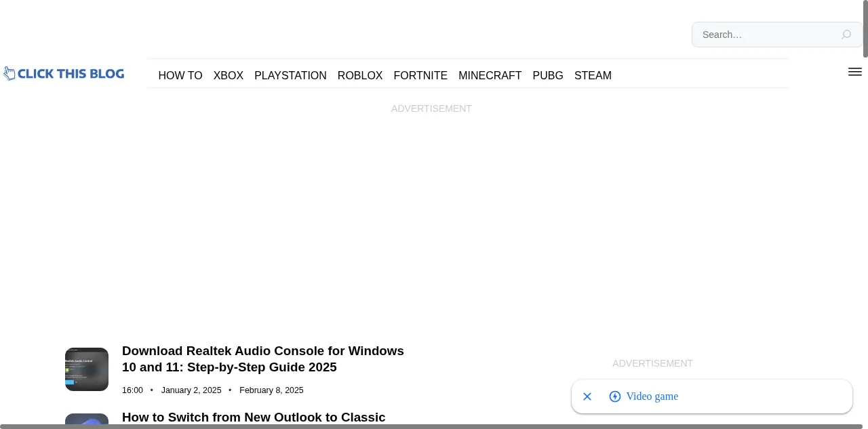The height and width of the screenshot is (429, 868).
Task: Open the XBOX category
Action: coord(229,76)
